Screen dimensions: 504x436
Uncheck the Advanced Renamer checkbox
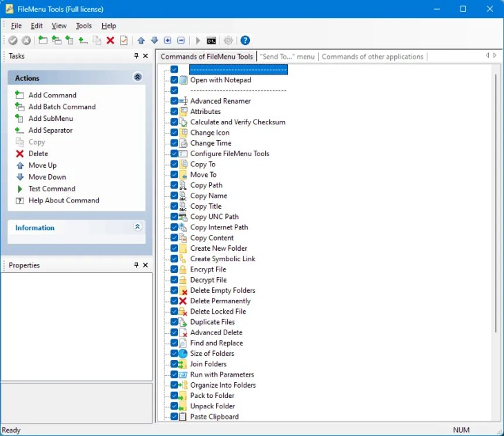[x=174, y=101]
